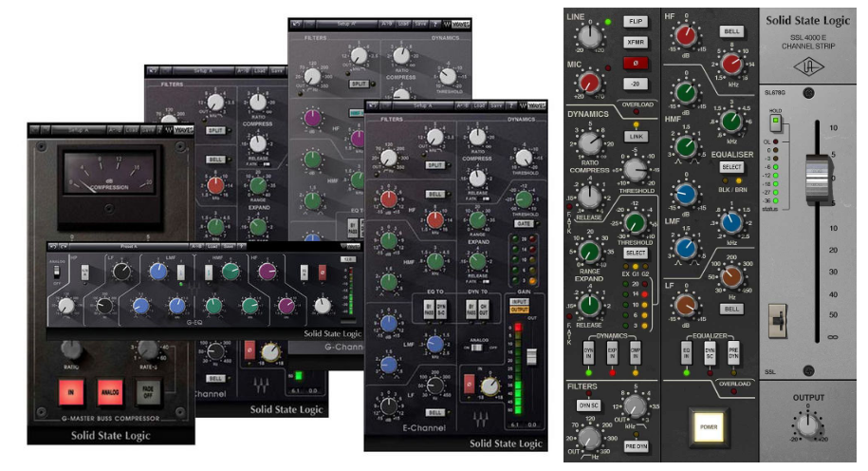The image size is (868, 471).
Task: Toggle the HOLD meter button
Action: (776, 122)
